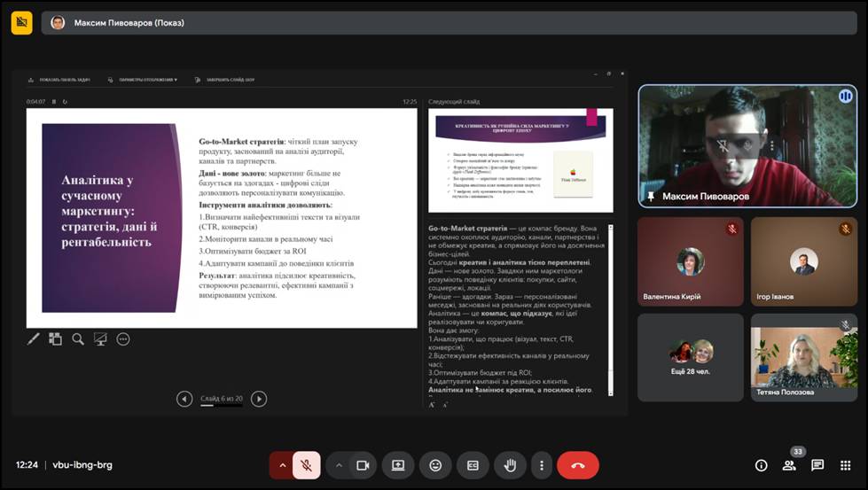Click the zoom into slide magnifier
Viewport: 868px width, 490px height.
(x=78, y=338)
